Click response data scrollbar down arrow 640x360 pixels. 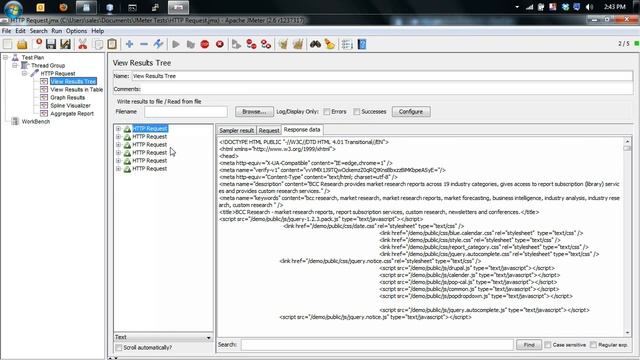[627, 333]
